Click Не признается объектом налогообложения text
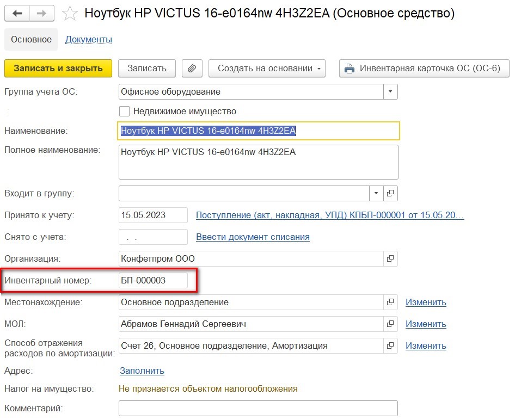515x420 pixels. (209, 389)
